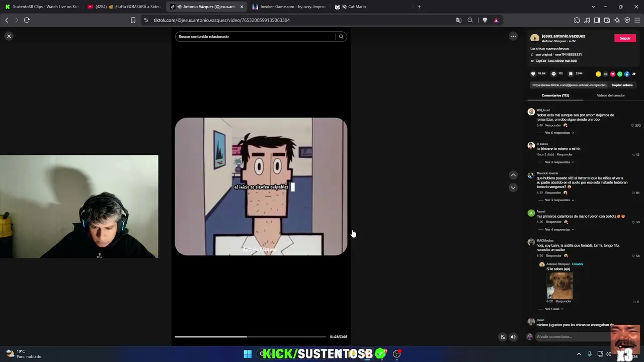The height and width of the screenshot is (362, 644).
Task: Reply to Will_Frost's comment
Action: [x=553, y=125]
